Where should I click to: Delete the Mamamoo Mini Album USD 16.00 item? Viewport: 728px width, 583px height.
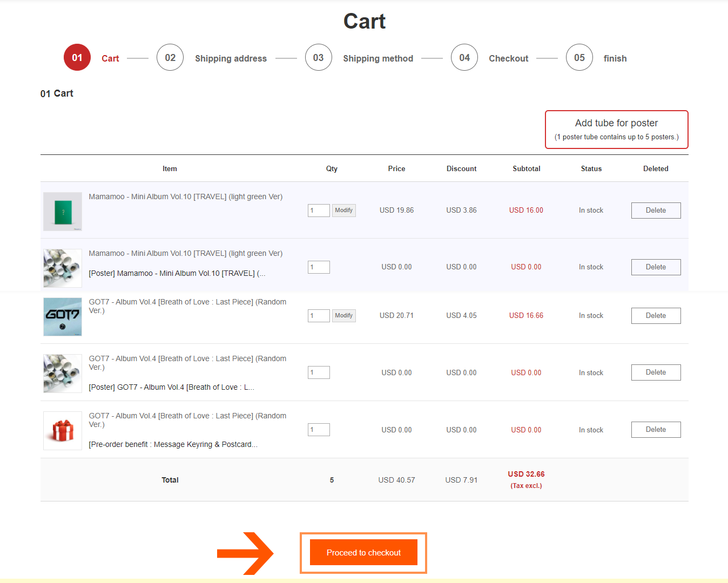[656, 211]
